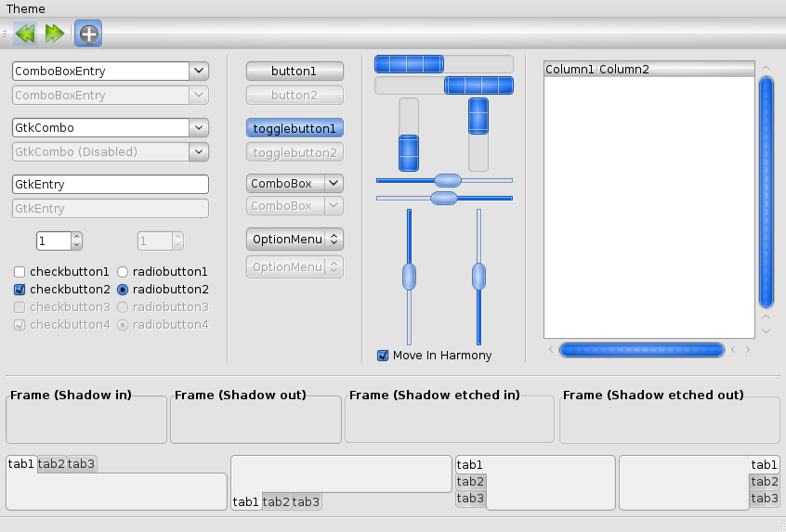Click the toolbar drag handle grip
Image resolution: width=786 pixels, height=532 pixels.
coord(5,33)
